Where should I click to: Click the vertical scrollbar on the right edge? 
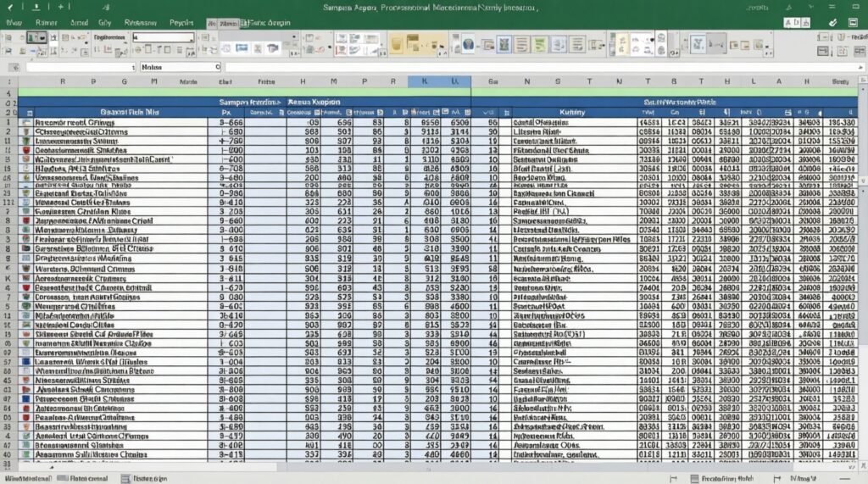861,254
